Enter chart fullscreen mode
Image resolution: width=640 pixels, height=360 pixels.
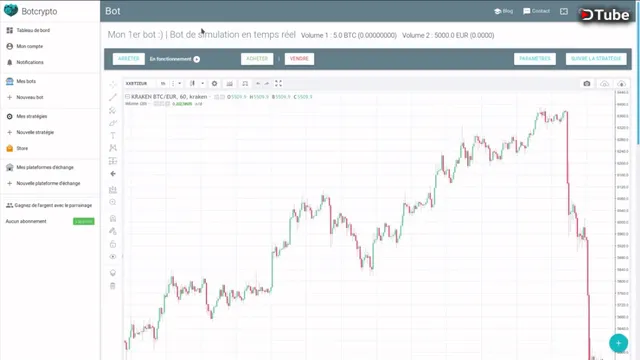point(278,84)
